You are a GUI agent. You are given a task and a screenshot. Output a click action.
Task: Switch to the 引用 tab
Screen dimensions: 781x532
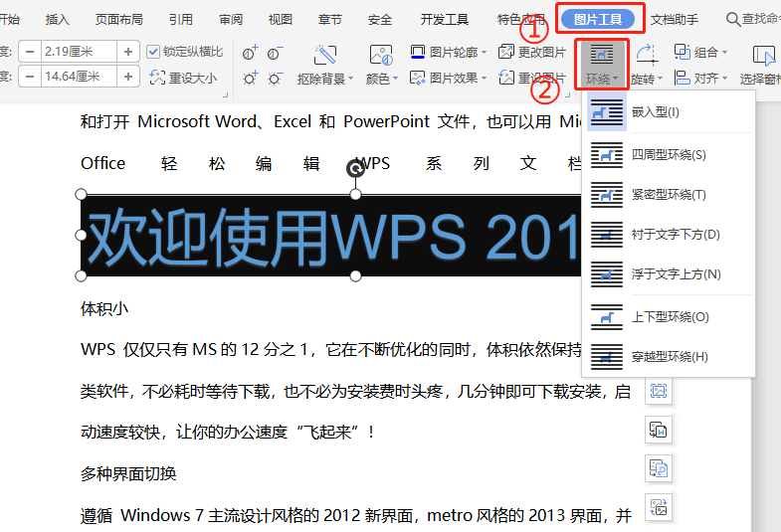point(181,20)
